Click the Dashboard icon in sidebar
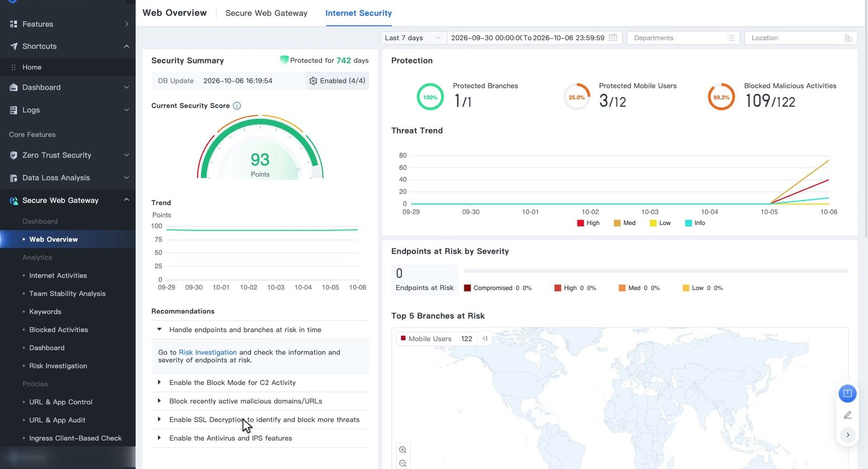The height and width of the screenshot is (469, 868). (14, 88)
